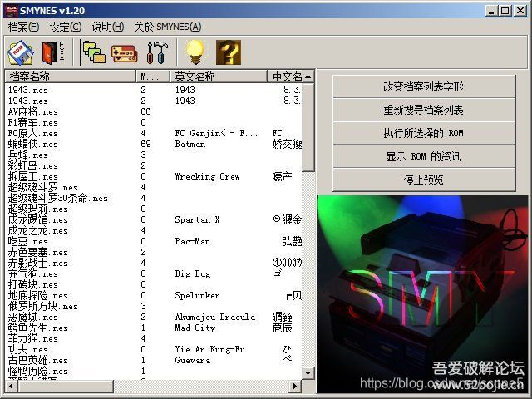Select 彩虹岛.nes in the file list
This screenshot has height=399, width=532.
click(33, 166)
